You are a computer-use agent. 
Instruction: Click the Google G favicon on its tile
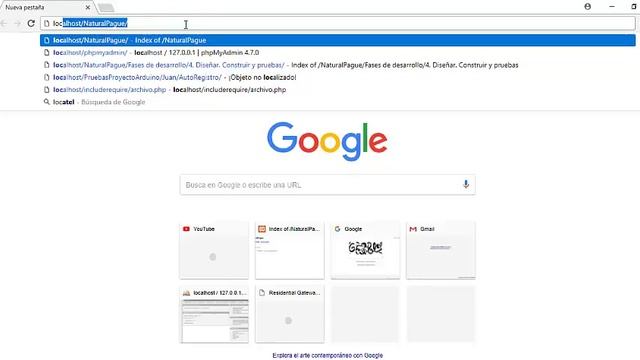point(338,229)
